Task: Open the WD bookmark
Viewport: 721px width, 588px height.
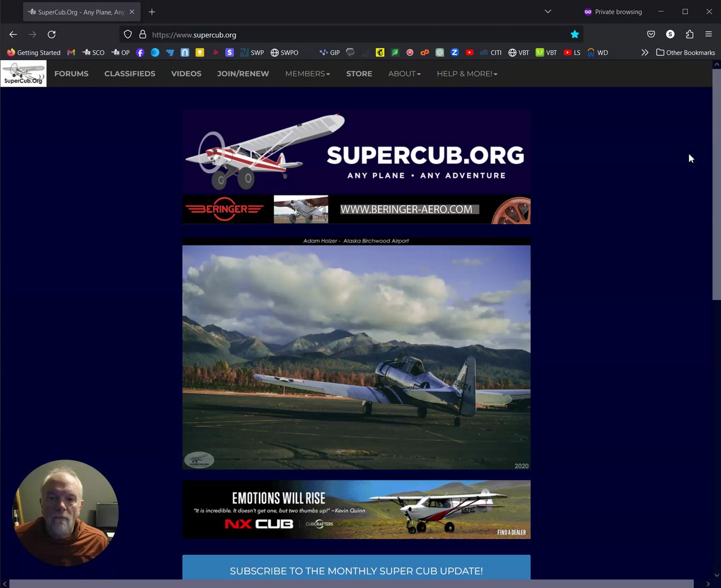Action: click(598, 52)
